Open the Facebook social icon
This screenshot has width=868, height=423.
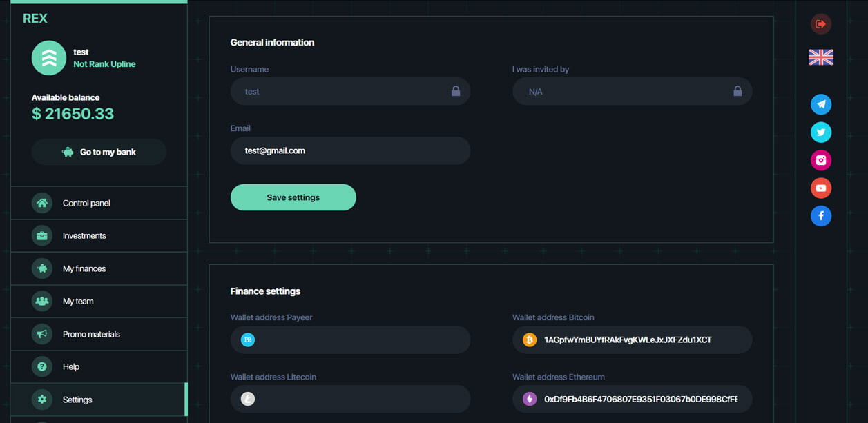[x=820, y=216]
